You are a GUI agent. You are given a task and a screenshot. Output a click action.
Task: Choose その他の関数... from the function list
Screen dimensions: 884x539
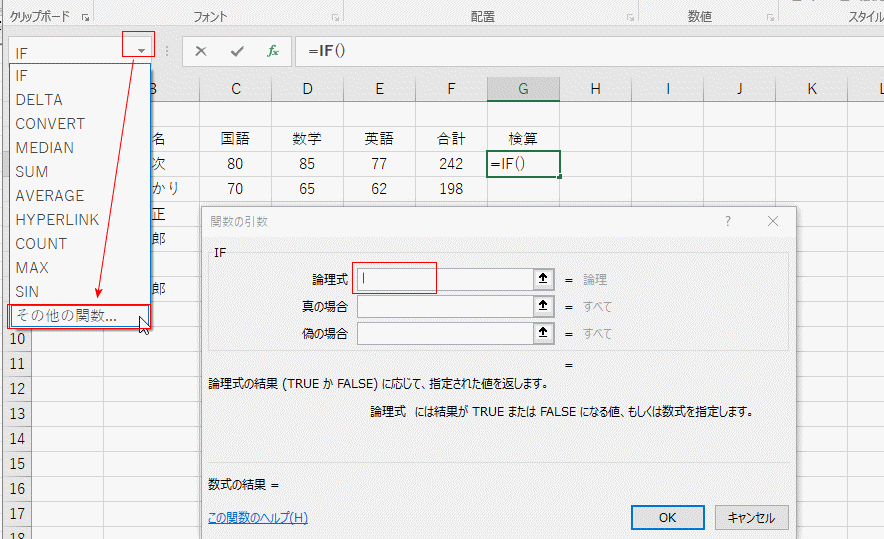(x=66, y=316)
